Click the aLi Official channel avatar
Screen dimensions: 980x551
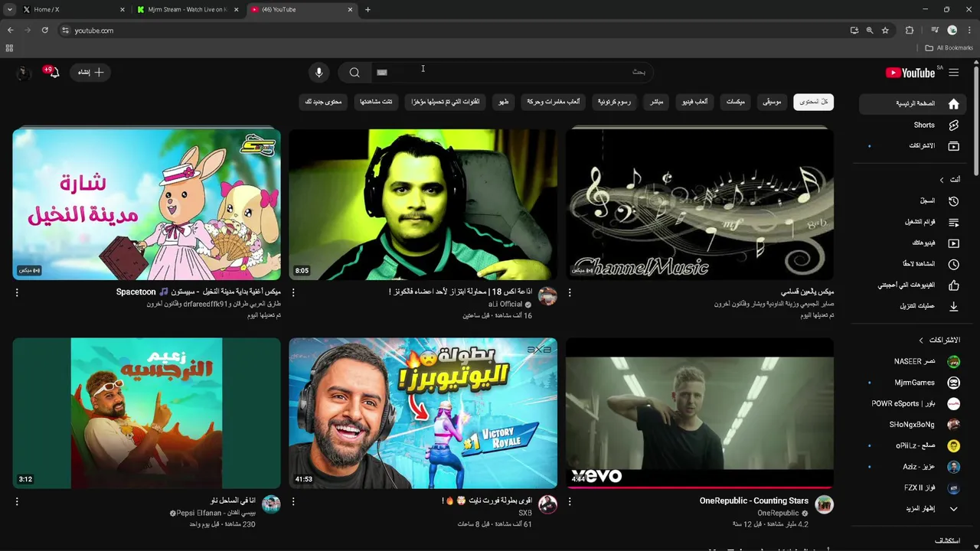(x=547, y=296)
